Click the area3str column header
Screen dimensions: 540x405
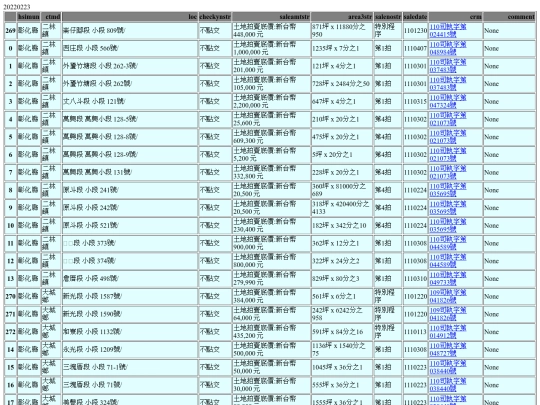tap(342, 17)
